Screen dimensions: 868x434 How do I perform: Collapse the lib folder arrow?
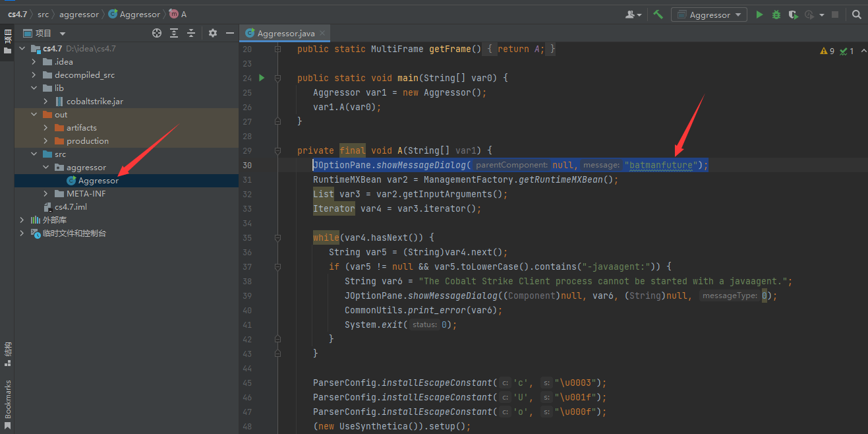34,88
